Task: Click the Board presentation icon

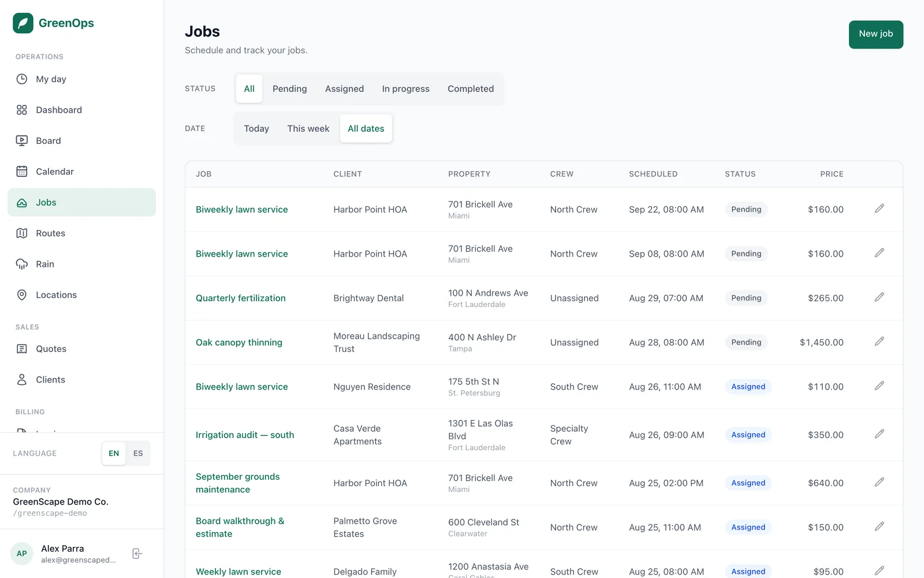Action: point(22,140)
